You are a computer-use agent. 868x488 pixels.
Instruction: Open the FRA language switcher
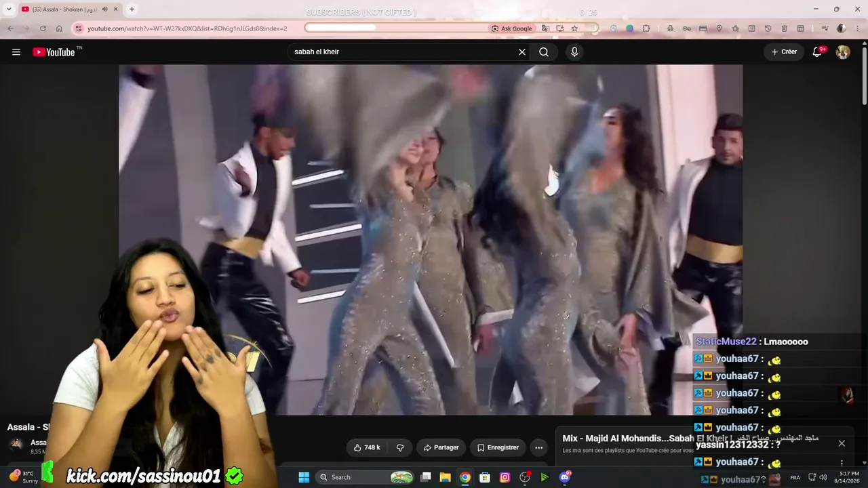[x=795, y=478]
